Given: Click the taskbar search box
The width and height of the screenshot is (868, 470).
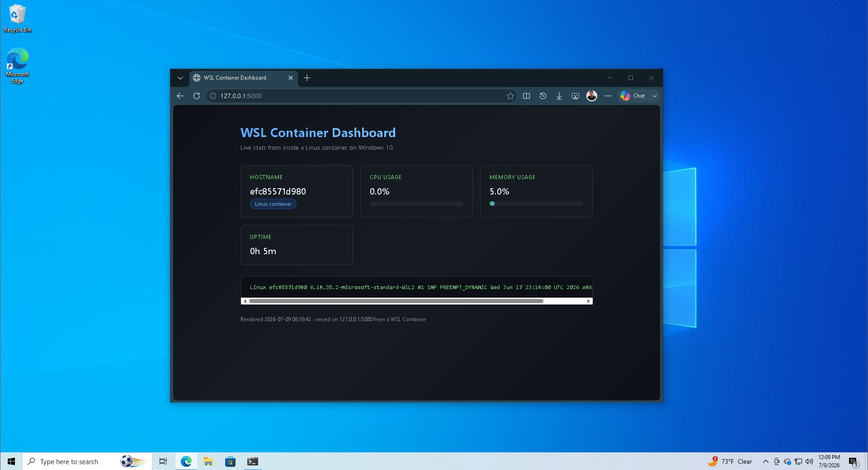Looking at the screenshot, I should [87, 461].
